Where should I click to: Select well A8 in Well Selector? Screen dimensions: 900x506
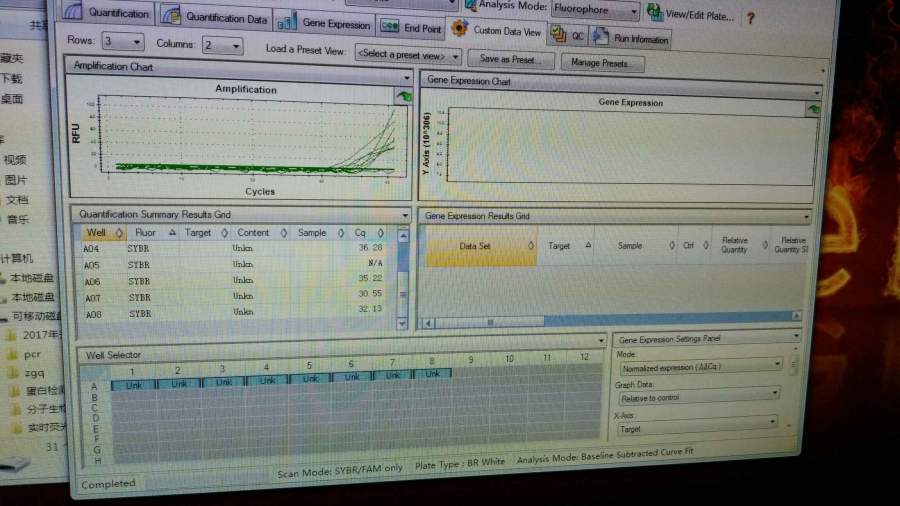433,373
